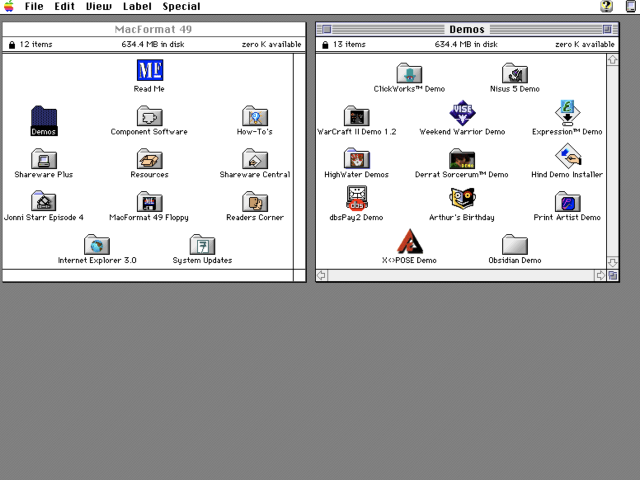The width and height of the screenshot is (640, 480).
Task: Select the ClickWorks Demo folder
Action: pos(409,73)
